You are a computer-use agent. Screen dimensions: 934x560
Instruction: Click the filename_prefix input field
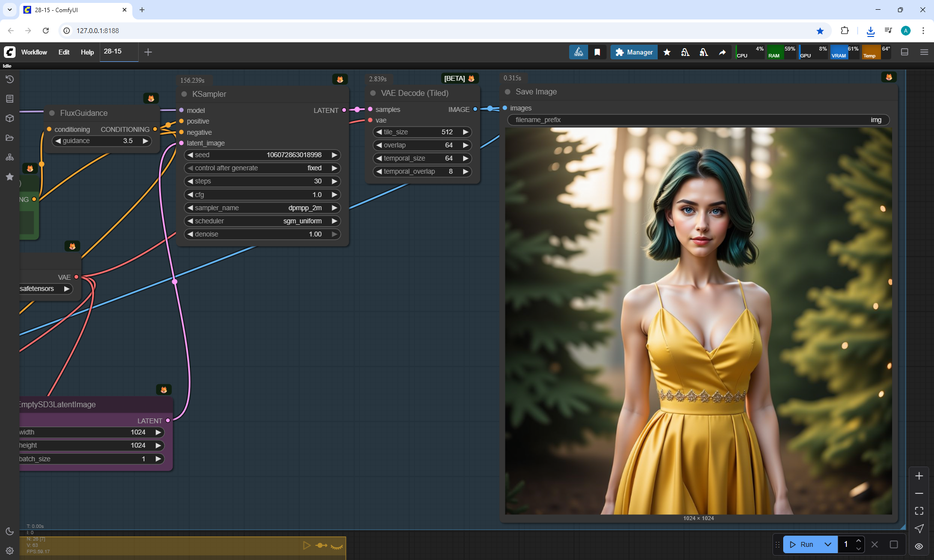click(698, 120)
